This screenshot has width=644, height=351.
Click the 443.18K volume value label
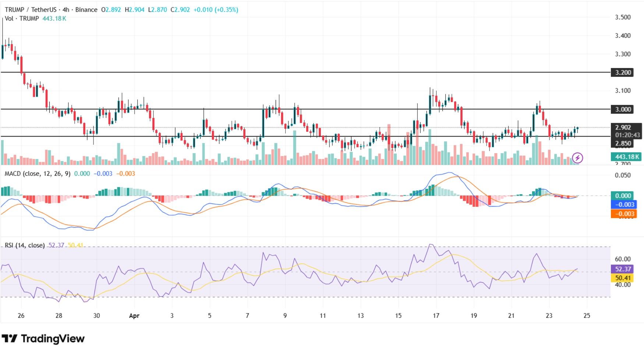(x=626, y=157)
